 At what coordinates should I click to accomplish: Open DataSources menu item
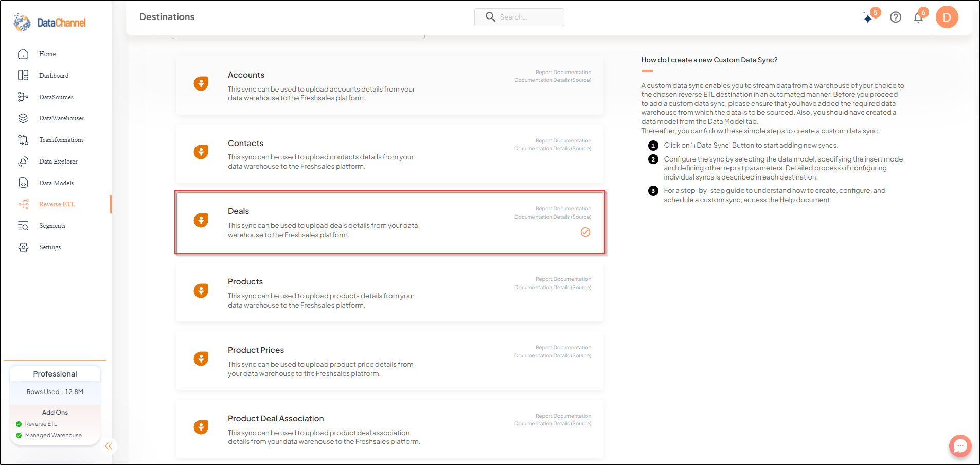pos(56,97)
